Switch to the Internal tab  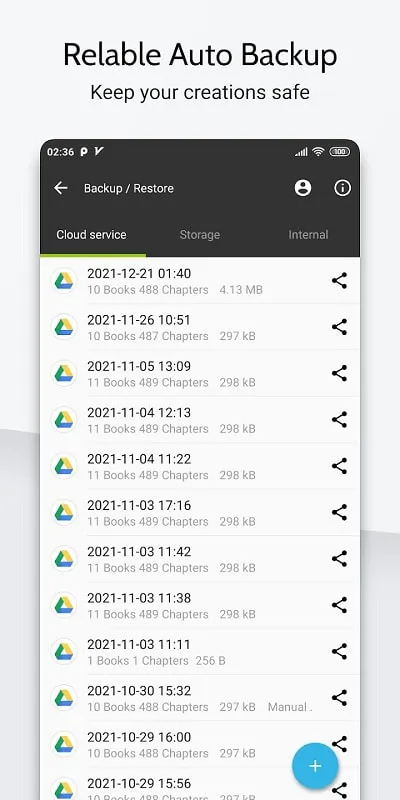pos(308,235)
